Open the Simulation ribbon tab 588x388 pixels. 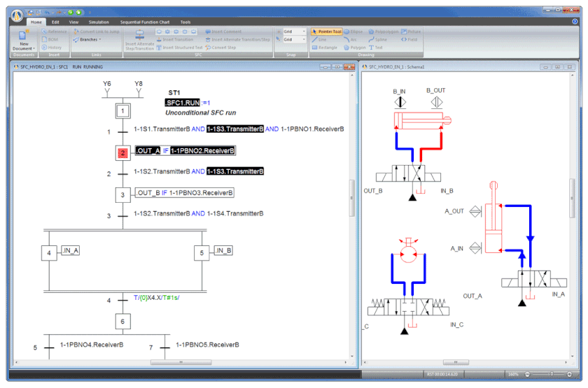point(99,22)
